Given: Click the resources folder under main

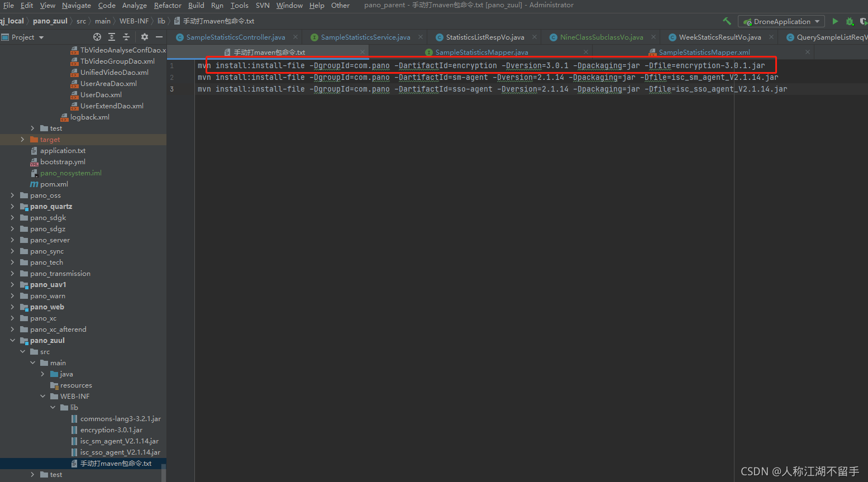Looking at the screenshot, I should [x=76, y=385].
